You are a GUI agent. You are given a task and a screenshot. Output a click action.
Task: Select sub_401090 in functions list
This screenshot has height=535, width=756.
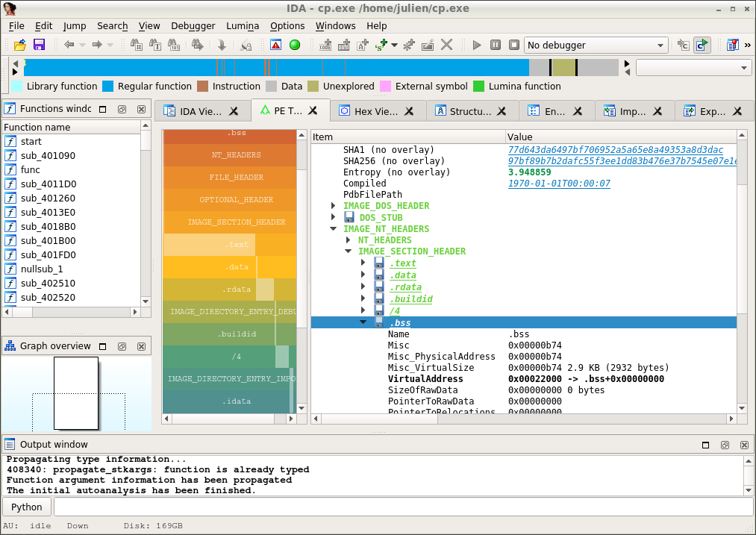click(47, 156)
